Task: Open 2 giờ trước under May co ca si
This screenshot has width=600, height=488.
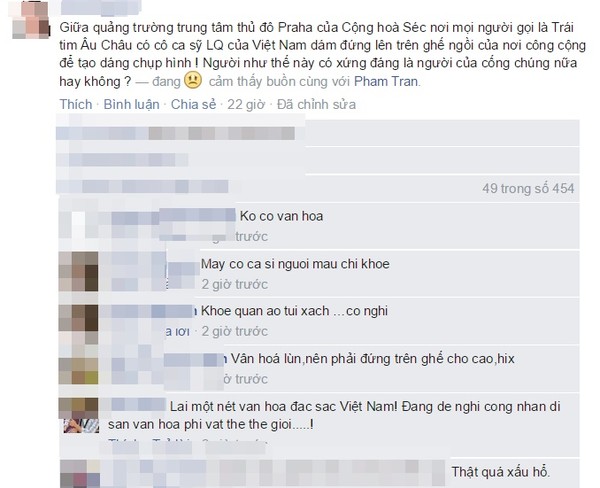Action: (235, 284)
